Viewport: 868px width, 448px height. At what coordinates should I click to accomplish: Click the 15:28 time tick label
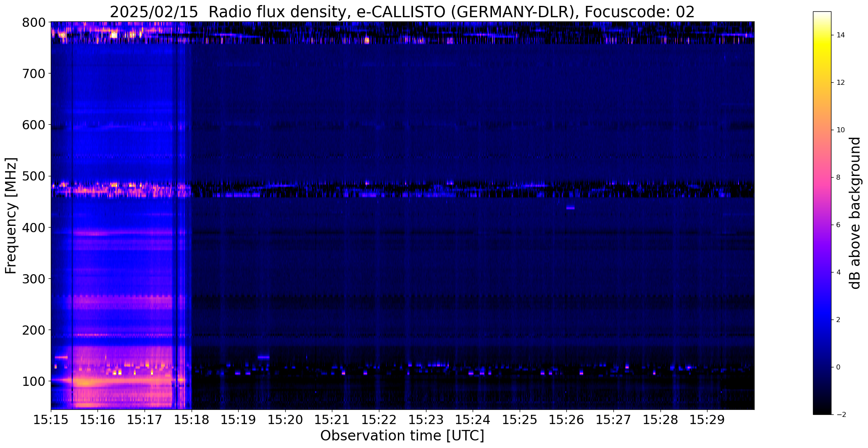(660, 420)
